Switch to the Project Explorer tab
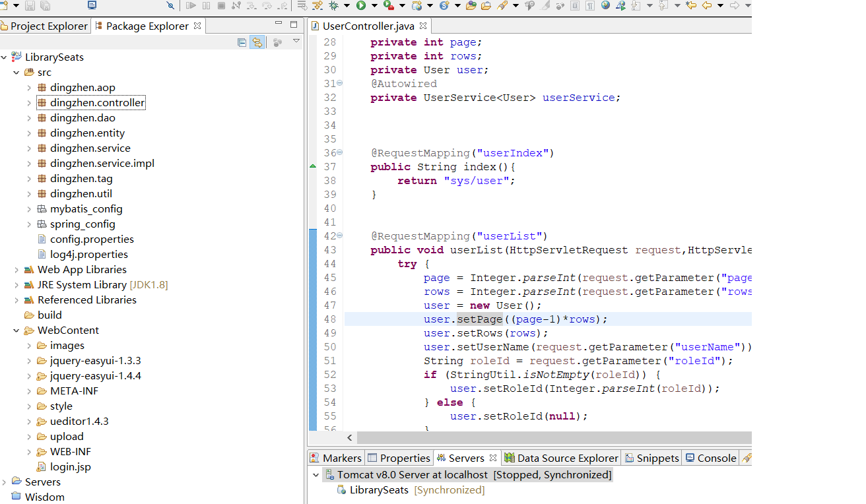The image size is (866, 504). [x=44, y=26]
